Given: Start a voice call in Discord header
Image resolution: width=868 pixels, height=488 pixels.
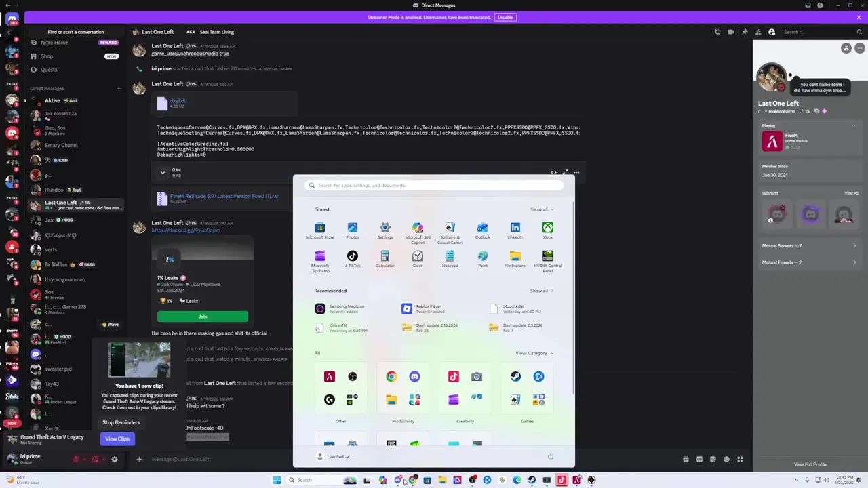Looking at the screenshot, I should 717,32.
